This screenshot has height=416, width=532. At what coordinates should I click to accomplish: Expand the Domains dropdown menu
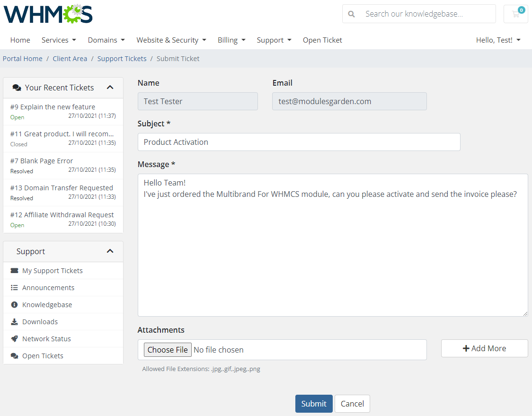(106, 40)
